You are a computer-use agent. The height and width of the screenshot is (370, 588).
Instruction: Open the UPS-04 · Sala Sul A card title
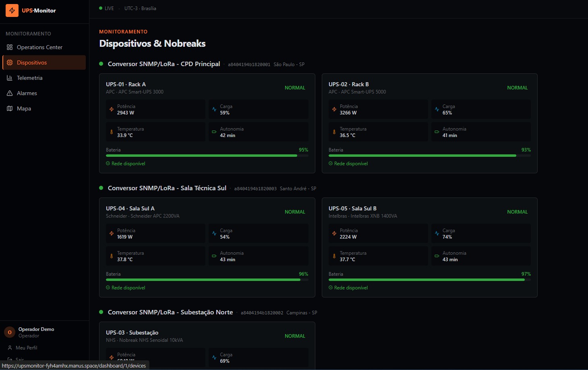click(130, 208)
